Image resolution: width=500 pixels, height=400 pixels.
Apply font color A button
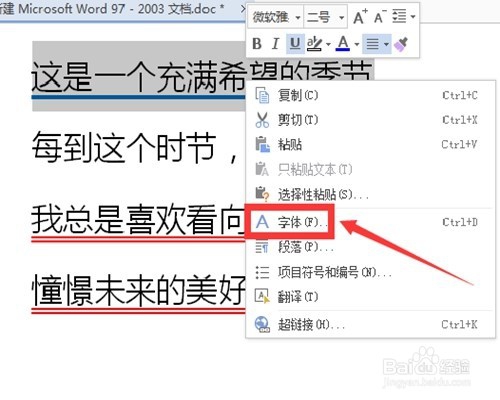[343, 44]
